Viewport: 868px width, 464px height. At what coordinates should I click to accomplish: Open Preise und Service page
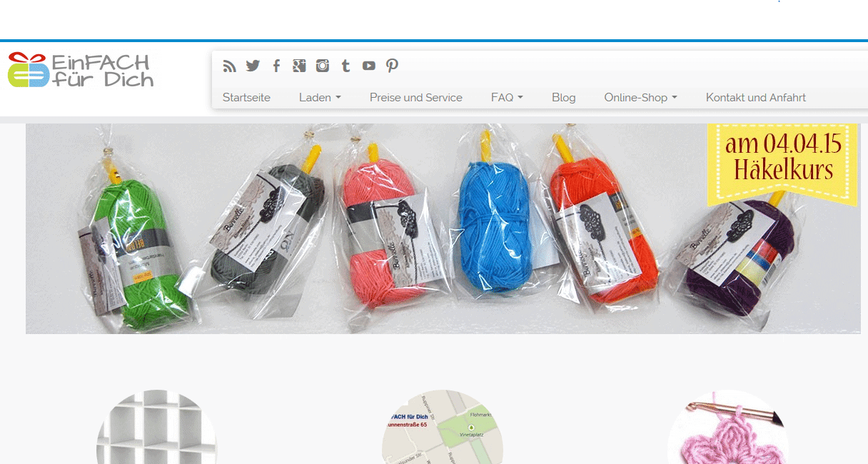pyautogui.click(x=416, y=98)
